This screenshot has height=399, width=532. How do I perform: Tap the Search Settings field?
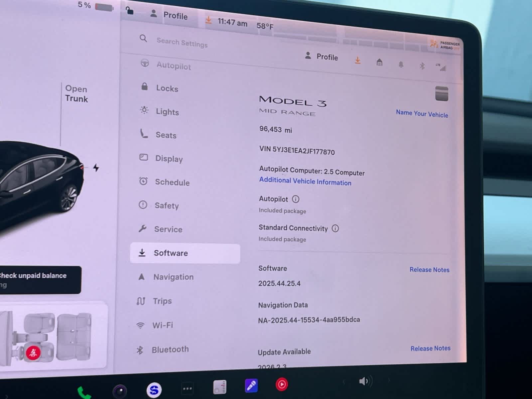click(x=183, y=43)
